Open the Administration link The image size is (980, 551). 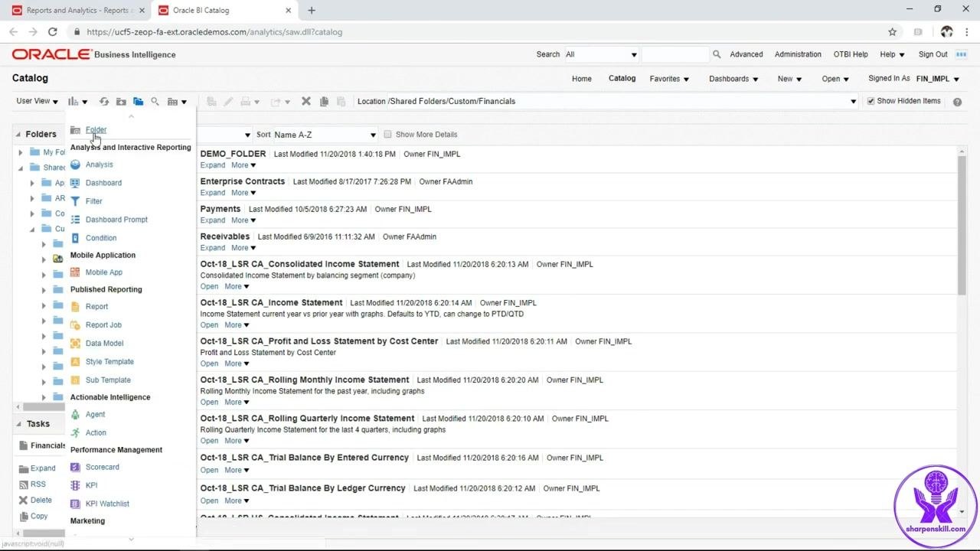pyautogui.click(x=798, y=54)
